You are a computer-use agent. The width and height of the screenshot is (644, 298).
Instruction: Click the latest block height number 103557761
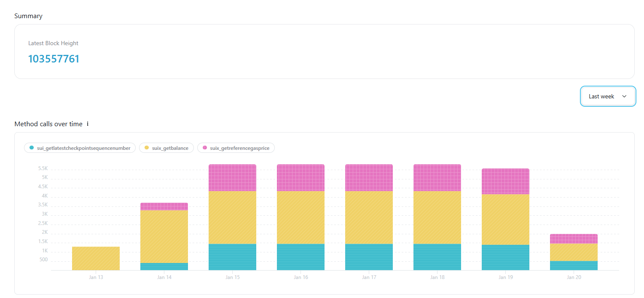pos(54,59)
